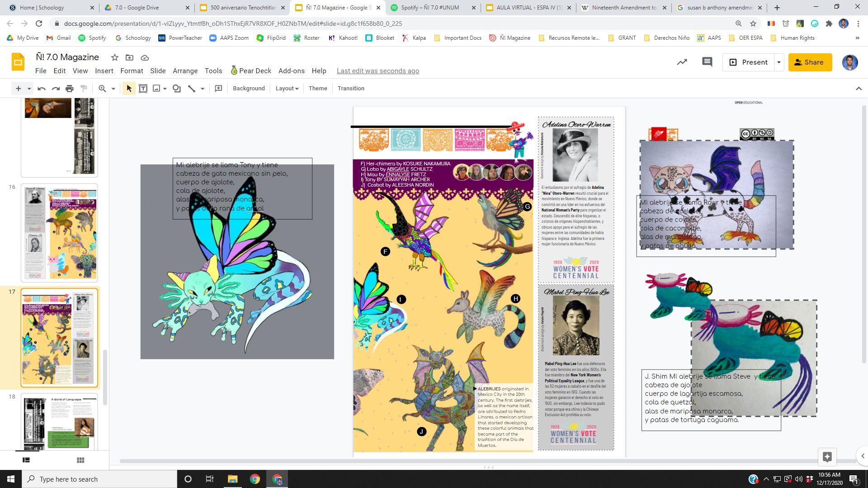Star the Ñ! 7.0 Magazine presentation
This screenshot has width=868, height=488.
[115, 57]
